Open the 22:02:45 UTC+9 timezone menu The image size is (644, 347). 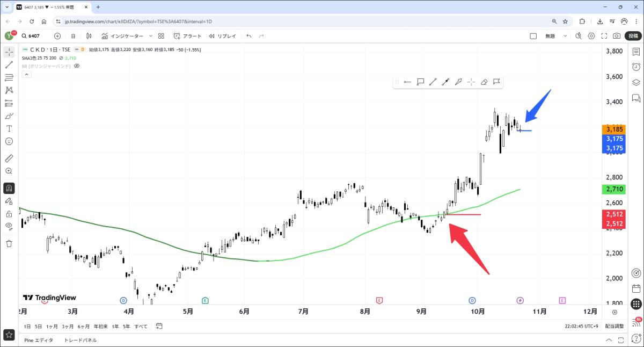(582, 326)
